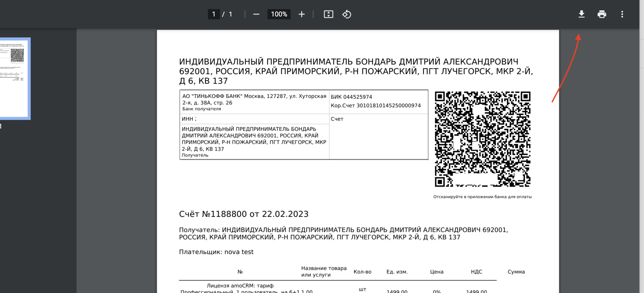This screenshot has width=644, height=293.
Task: Zoom out with the minus button
Action: [256, 14]
